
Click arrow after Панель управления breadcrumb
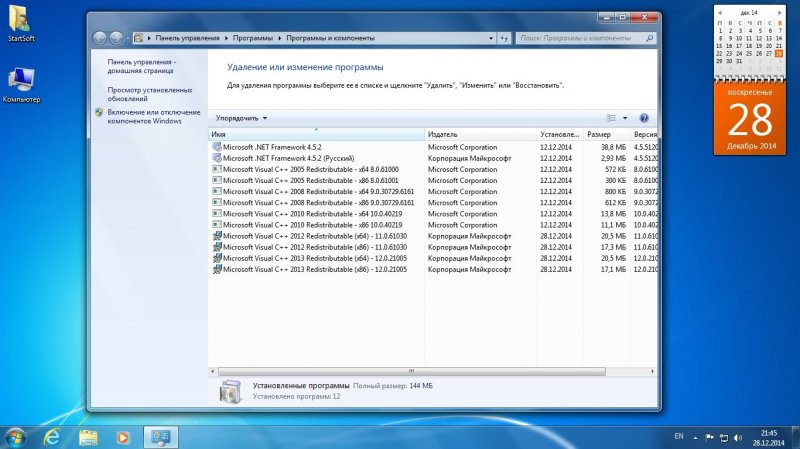click(226, 38)
